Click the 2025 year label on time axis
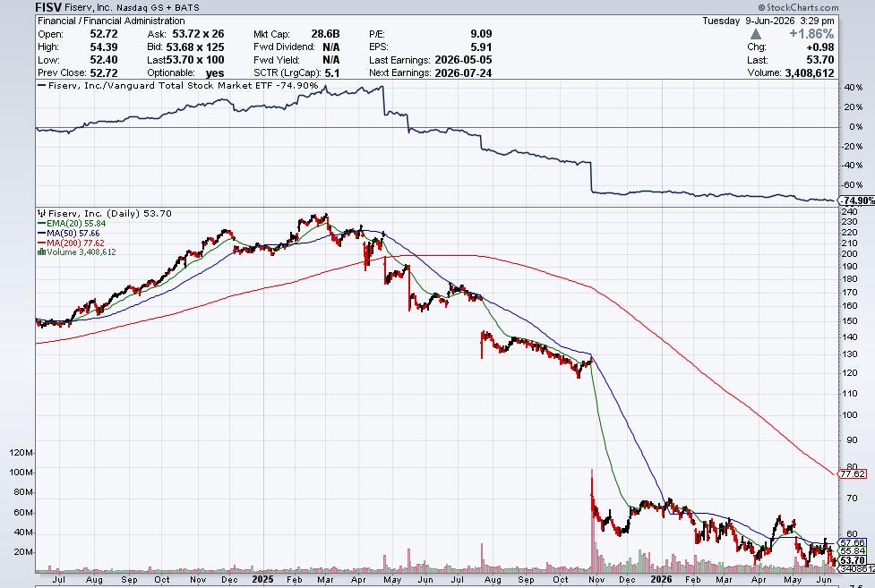The height and width of the screenshot is (588, 875). click(x=262, y=579)
